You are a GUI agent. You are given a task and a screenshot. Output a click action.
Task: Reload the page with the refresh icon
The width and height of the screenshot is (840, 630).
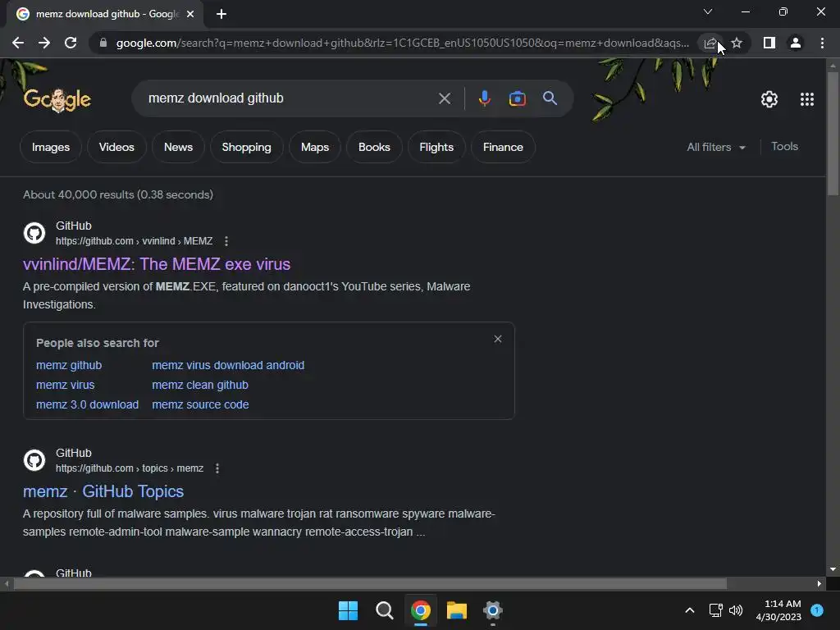tap(71, 43)
